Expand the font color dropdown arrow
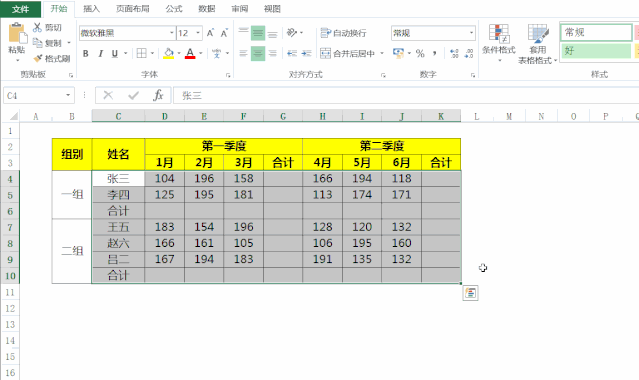 pyautogui.click(x=201, y=53)
